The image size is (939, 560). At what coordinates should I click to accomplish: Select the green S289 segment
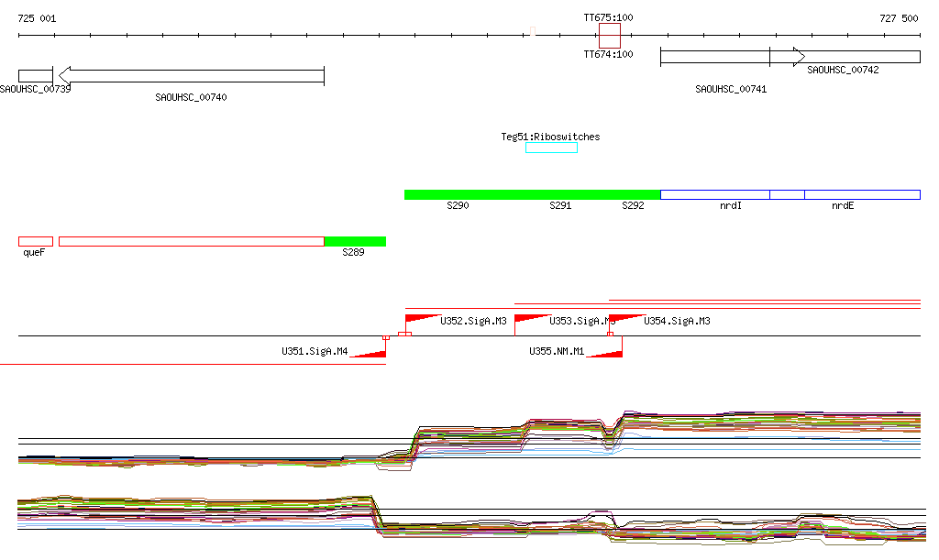(x=355, y=242)
